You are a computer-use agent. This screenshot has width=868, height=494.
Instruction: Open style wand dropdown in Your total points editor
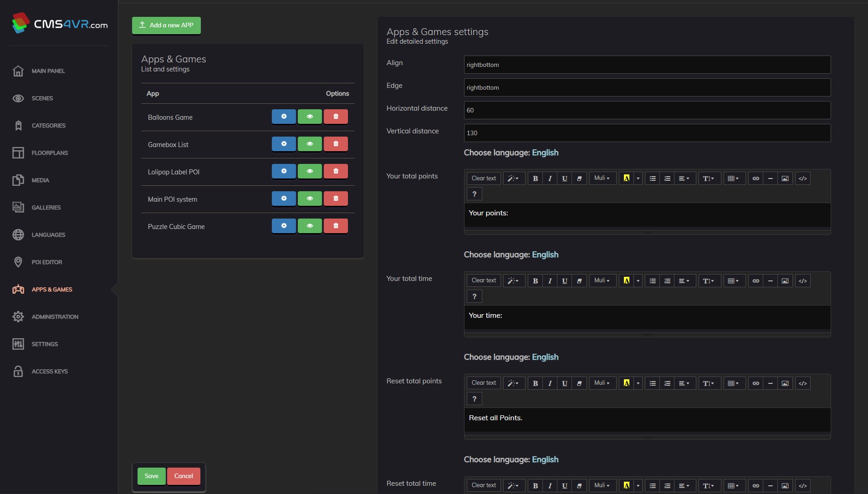click(x=513, y=178)
